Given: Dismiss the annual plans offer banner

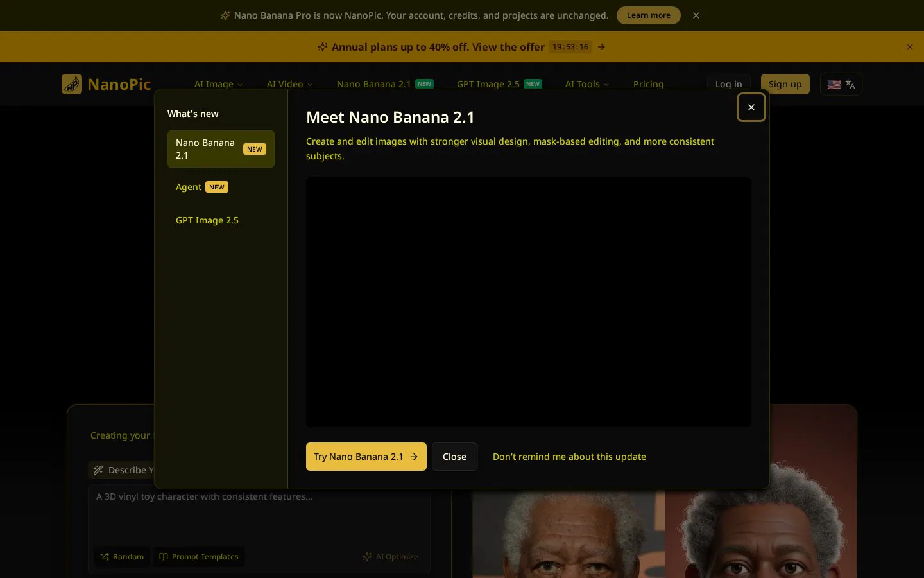Looking at the screenshot, I should tap(909, 47).
